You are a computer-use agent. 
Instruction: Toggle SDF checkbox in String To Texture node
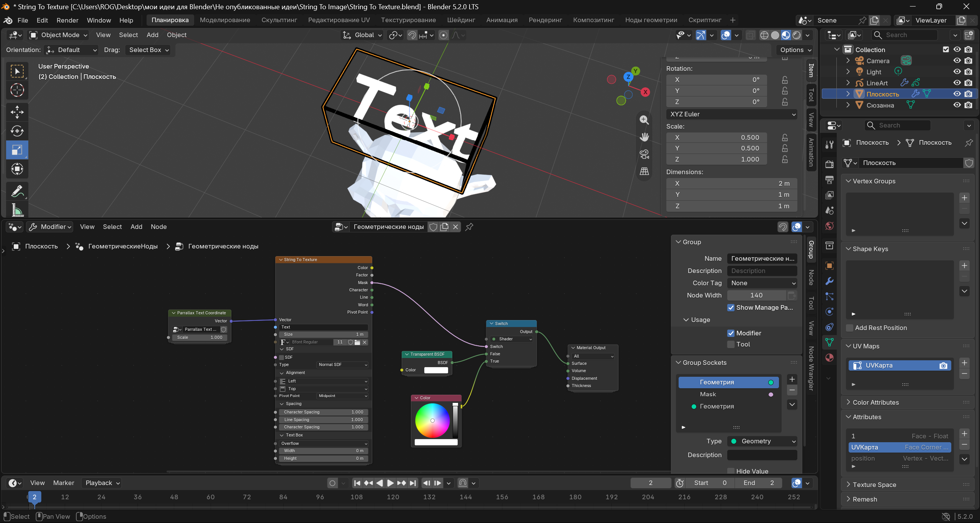point(281,357)
